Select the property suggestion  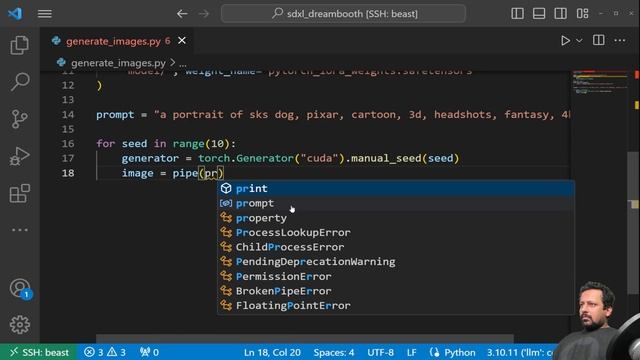396,218
